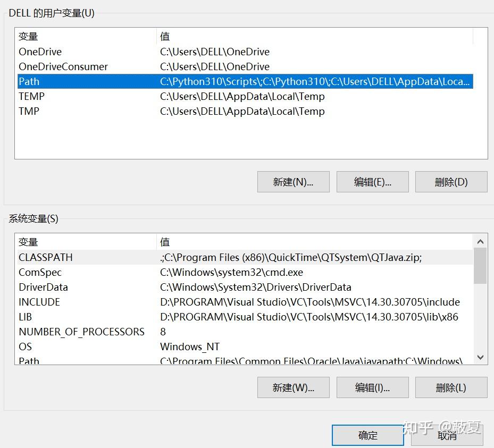Click the 变量 column header in system variables
The image size is (494, 448).
80,242
